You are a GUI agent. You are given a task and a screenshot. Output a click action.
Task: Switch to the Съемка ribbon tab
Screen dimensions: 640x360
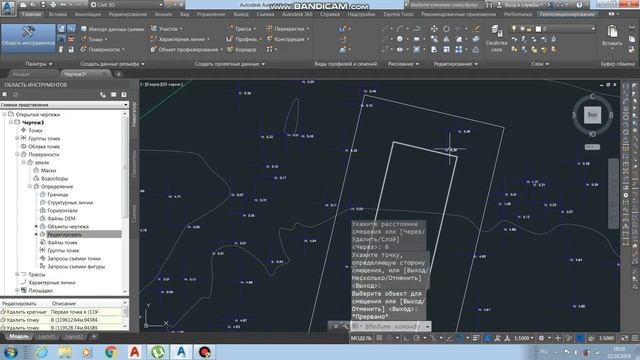(265, 14)
